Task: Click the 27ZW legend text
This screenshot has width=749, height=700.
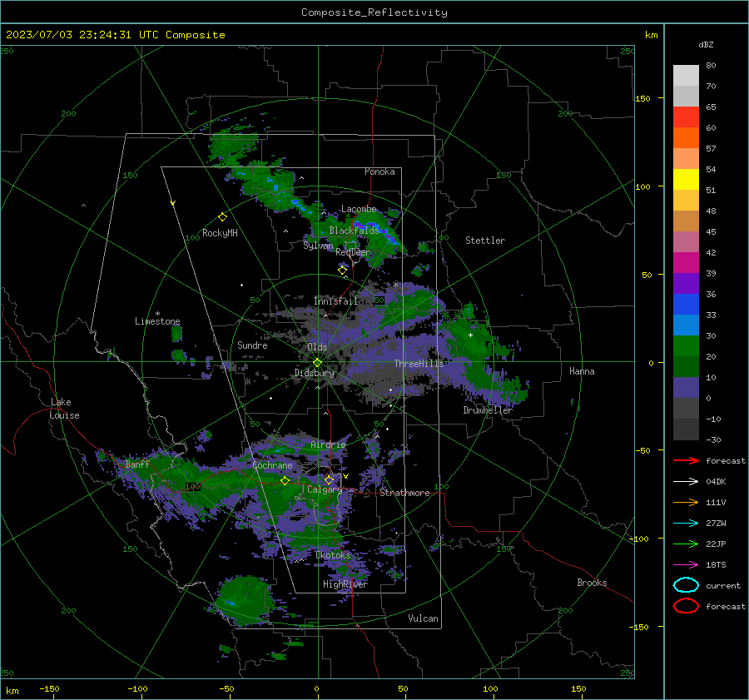Action: (x=716, y=524)
